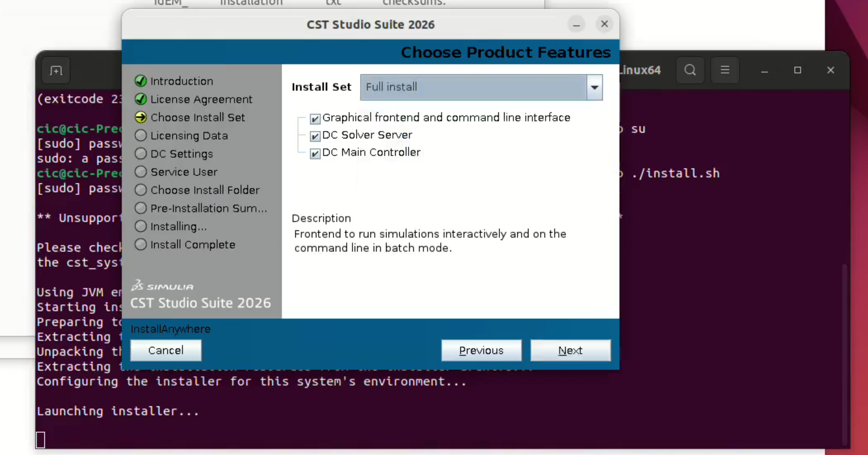
Task: Open a new tab in the terminal window
Action: [56, 70]
